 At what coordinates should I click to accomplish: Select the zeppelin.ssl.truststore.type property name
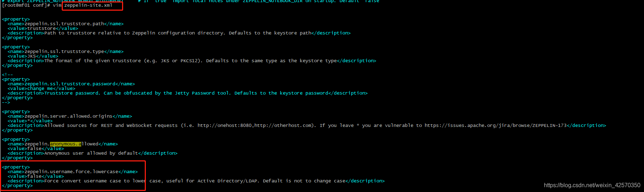point(64,52)
